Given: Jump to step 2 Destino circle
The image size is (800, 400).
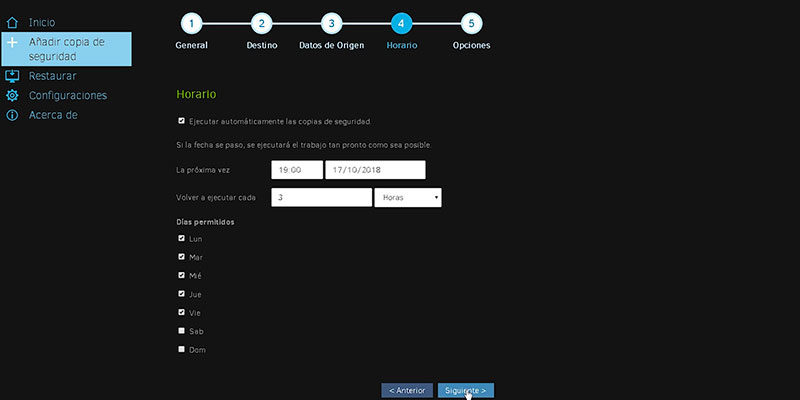Looking at the screenshot, I should click(x=261, y=23).
